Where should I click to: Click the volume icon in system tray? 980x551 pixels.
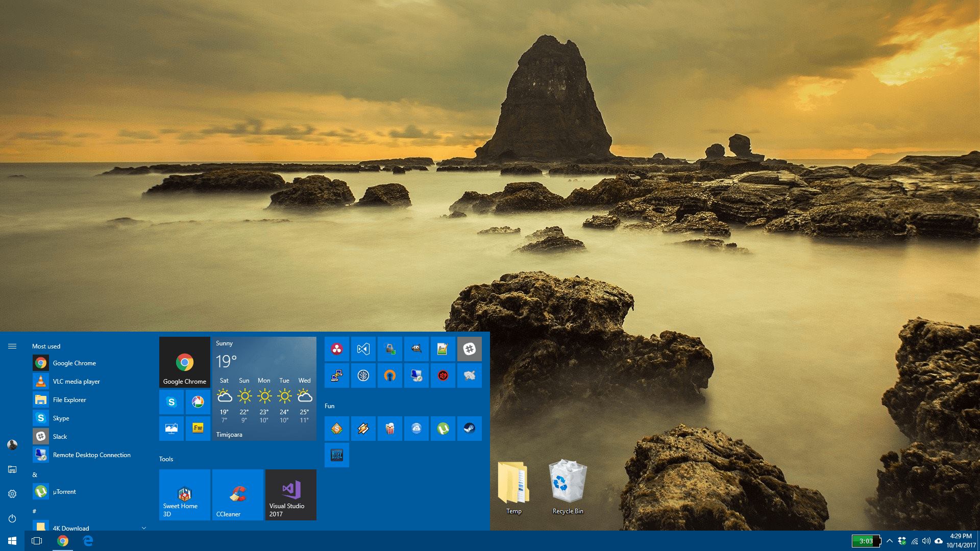coord(926,541)
